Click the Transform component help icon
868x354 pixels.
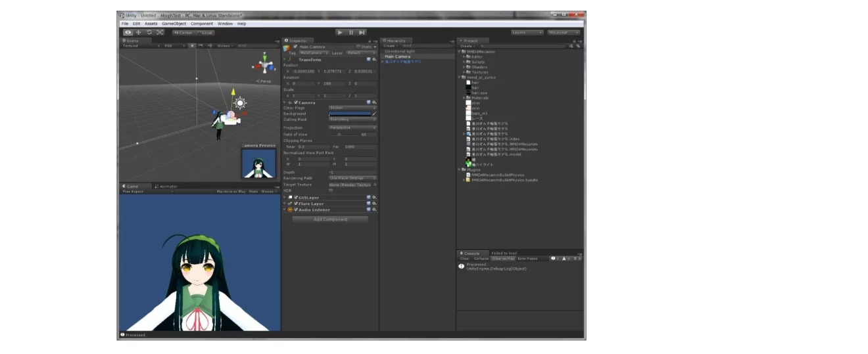point(368,60)
